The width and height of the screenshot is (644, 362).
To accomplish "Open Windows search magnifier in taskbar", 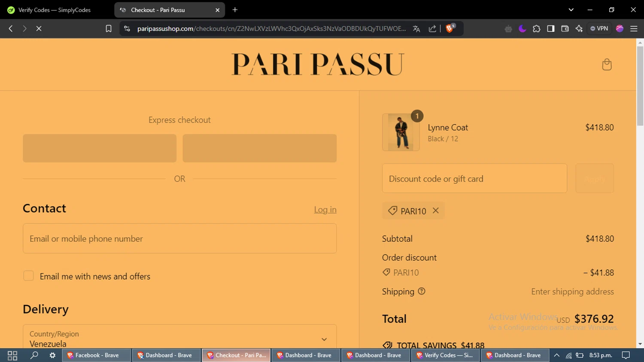I will [34, 355].
